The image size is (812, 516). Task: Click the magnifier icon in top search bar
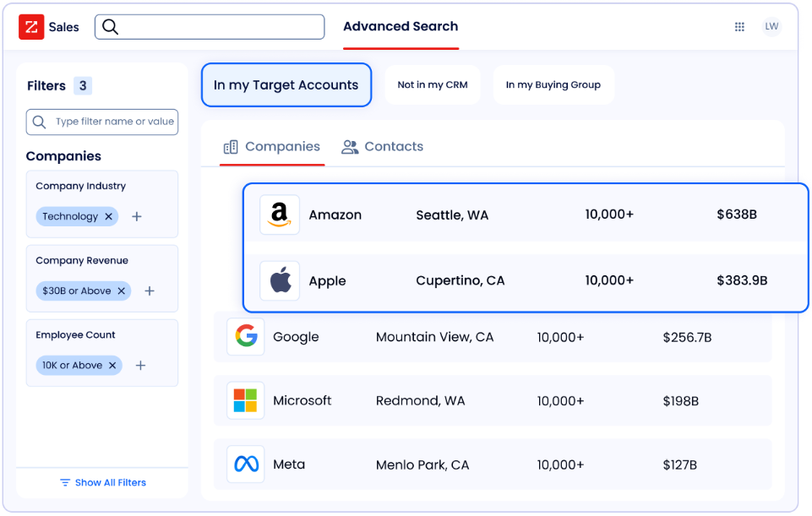pos(110,26)
